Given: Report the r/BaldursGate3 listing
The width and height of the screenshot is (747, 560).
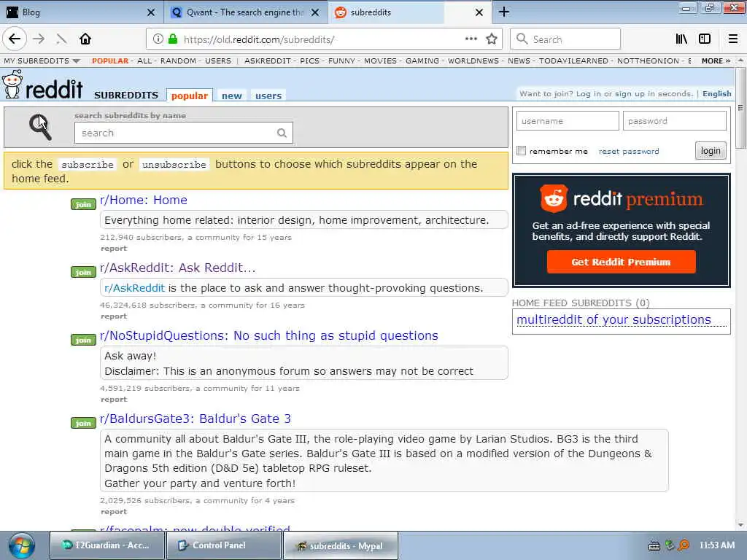Looking at the screenshot, I should point(113,511).
